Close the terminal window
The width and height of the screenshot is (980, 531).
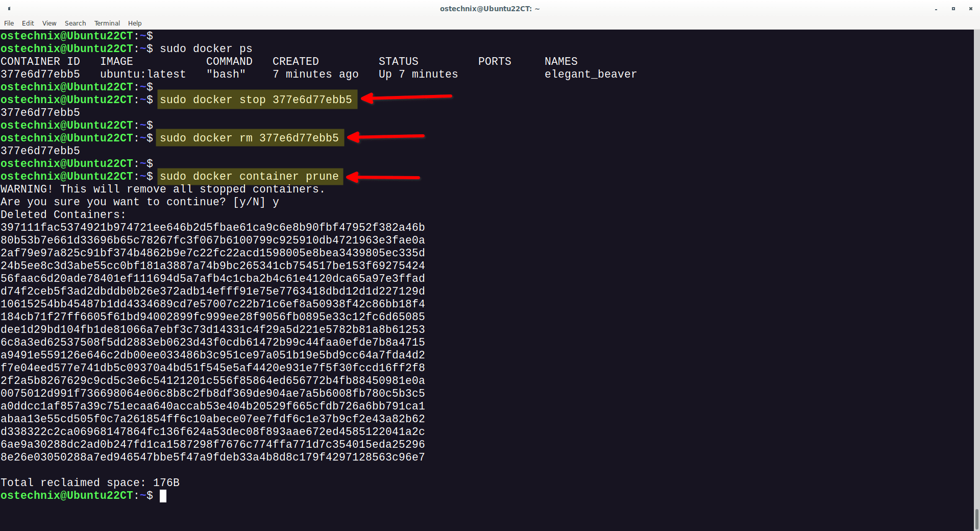point(970,9)
